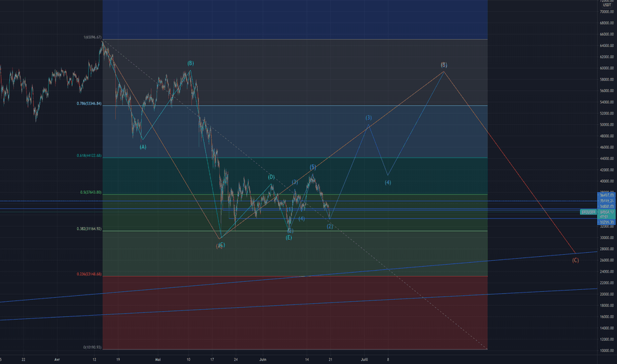The image size is (617, 364).
Task: Click the 50000.00 price axis label
Action: point(606,124)
